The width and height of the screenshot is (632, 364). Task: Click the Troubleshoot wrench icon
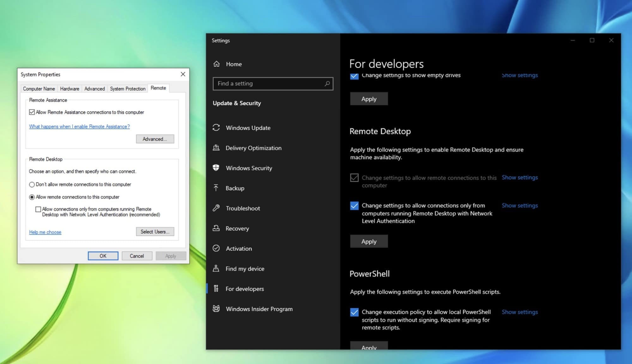pyautogui.click(x=216, y=208)
